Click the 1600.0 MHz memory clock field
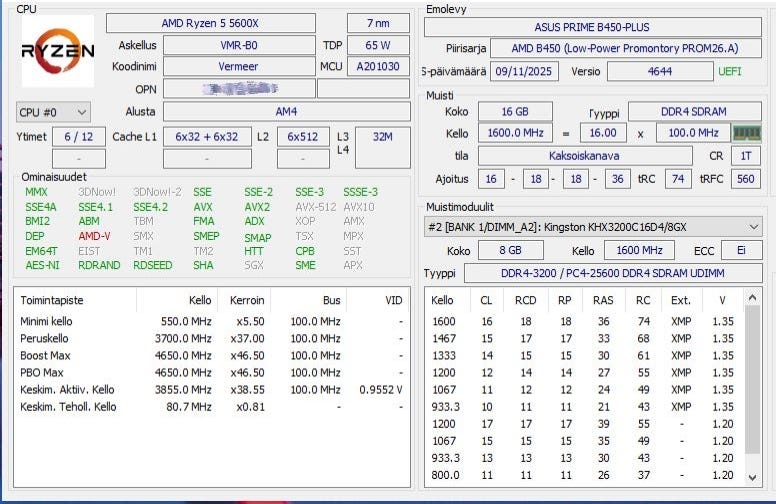 pyautogui.click(x=516, y=133)
